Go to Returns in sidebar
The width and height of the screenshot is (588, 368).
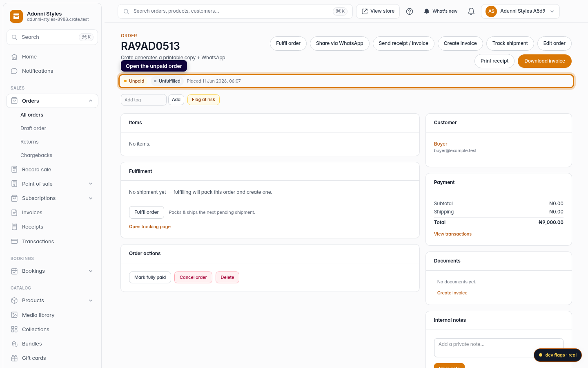(29, 142)
